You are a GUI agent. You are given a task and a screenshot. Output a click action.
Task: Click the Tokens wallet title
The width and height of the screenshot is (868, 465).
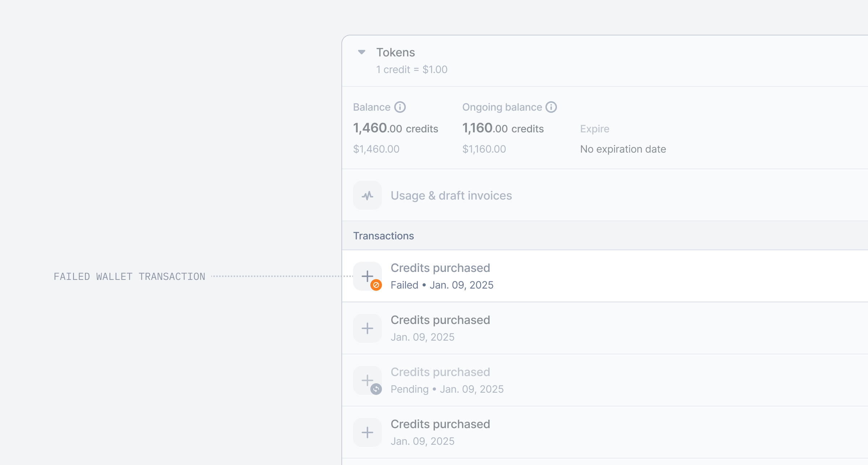click(395, 52)
